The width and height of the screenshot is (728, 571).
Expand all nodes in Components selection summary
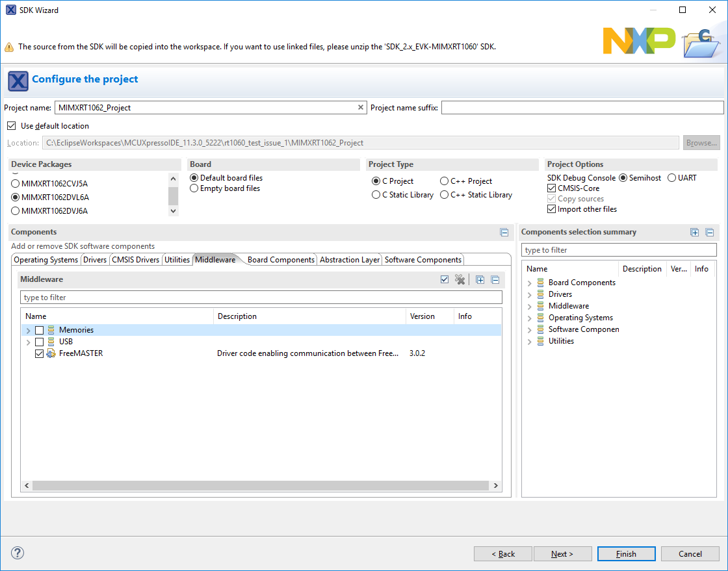[694, 232]
